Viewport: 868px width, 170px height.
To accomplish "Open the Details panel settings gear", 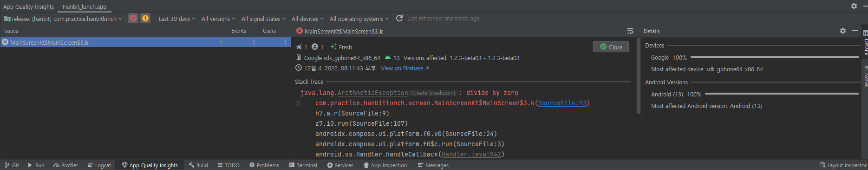I will (842, 31).
